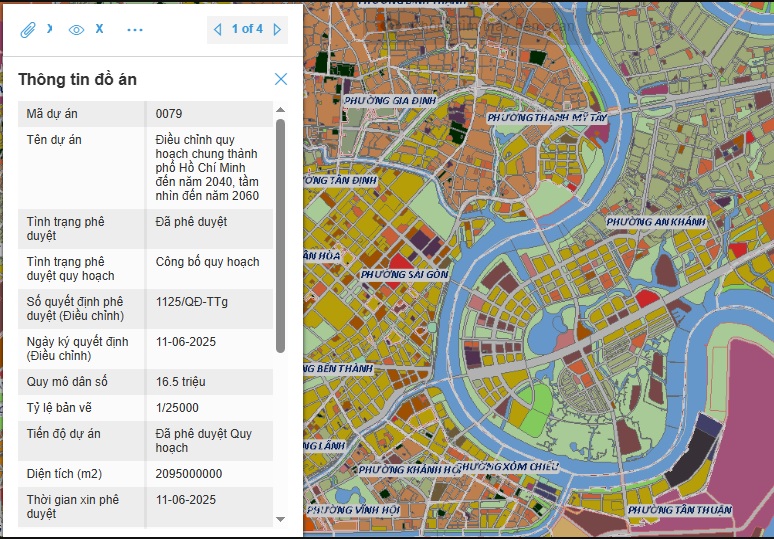Click the vertical scrollbar thumb of info table
The height and width of the screenshot is (539, 774).
[280, 235]
